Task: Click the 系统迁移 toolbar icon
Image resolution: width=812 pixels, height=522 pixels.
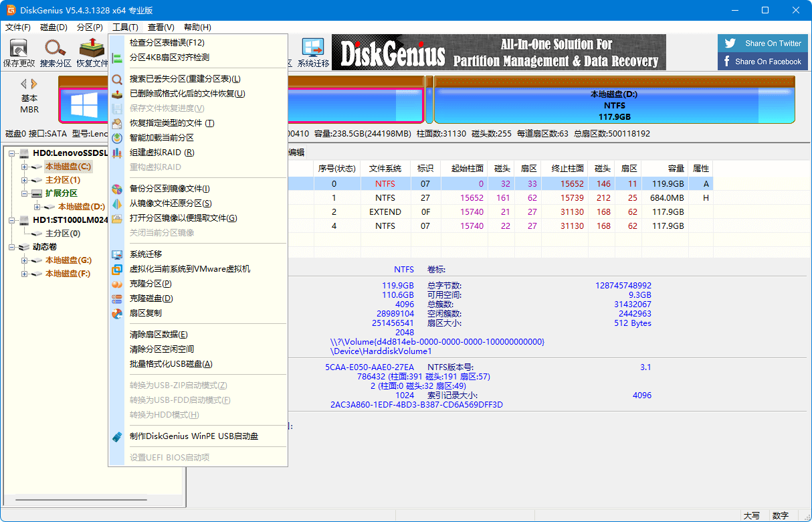Action: point(313,48)
